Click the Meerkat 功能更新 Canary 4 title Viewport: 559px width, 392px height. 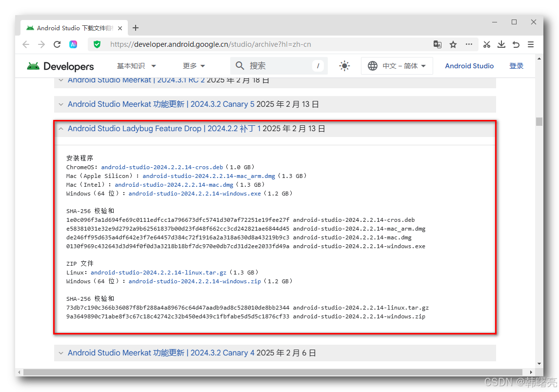click(x=161, y=353)
